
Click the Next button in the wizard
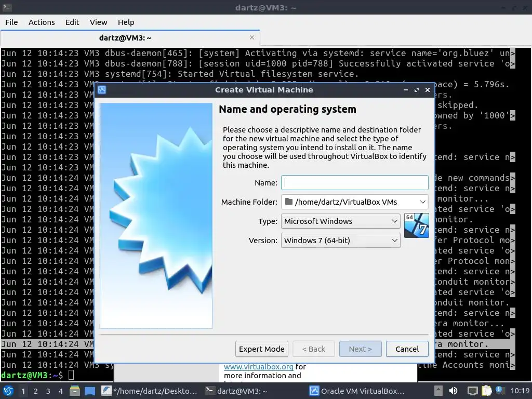[x=361, y=349]
